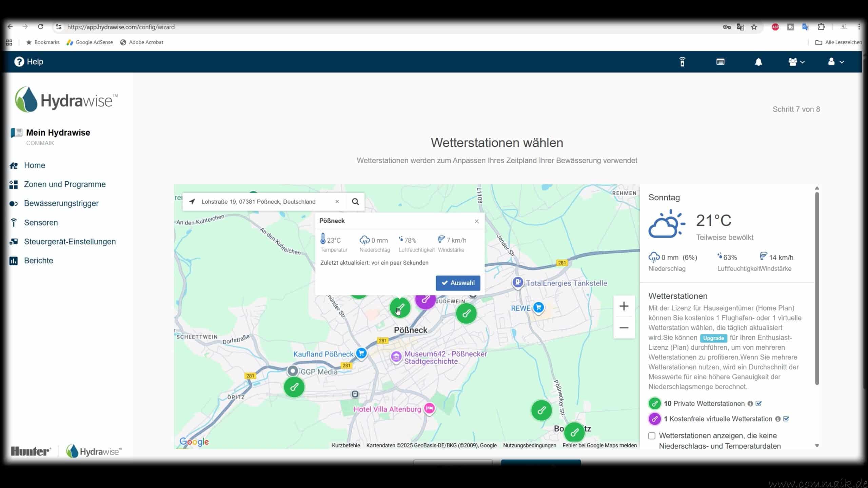Enable Wetterstationen anzeigen ohne Niederschlagsdaten checkbox
Image resolution: width=868 pixels, height=488 pixels.
[652, 436]
